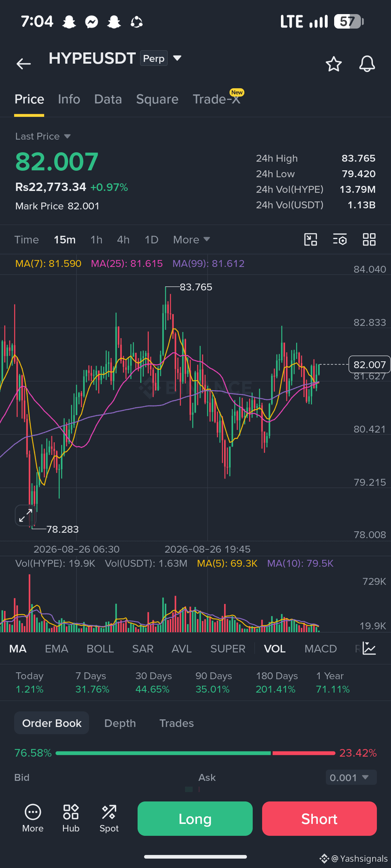Image resolution: width=391 pixels, height=868 pixels.
Task: Show the Order Book view
Action: (52, 723)
